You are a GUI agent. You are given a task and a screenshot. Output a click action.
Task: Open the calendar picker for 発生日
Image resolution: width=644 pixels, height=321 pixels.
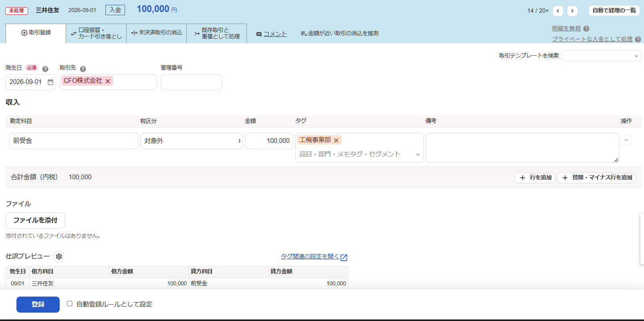point(50,82)
